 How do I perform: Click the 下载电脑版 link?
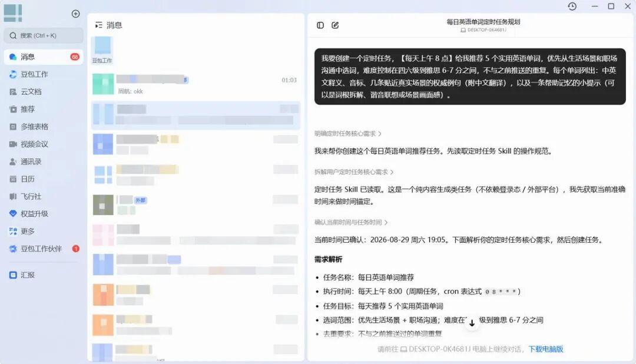pyautogui.click(x=545, y=349)
